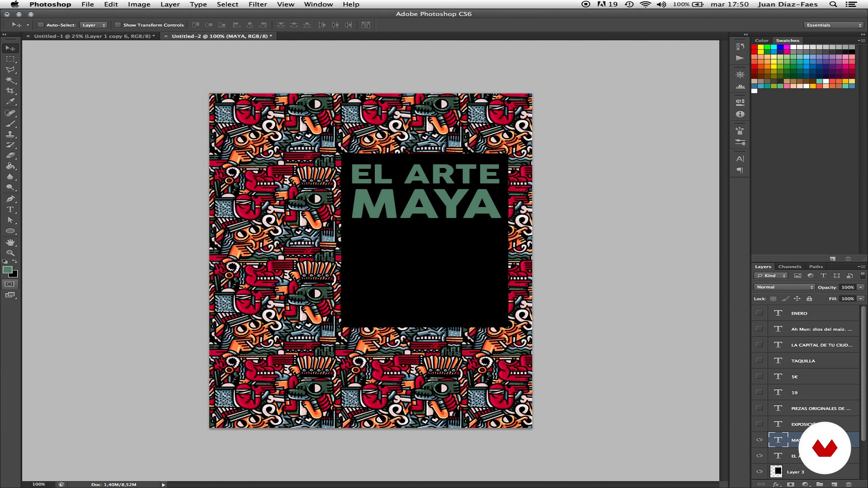868x488 pixels.
Task: Open the Auto-Select Layer dropdown
Action: click(x=94, y=25)
